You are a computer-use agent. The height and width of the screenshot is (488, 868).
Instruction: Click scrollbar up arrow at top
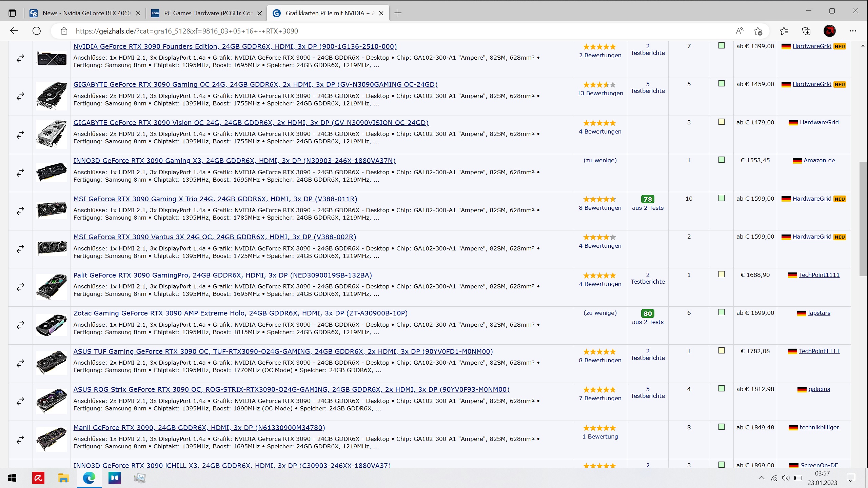tap(863, 45)
